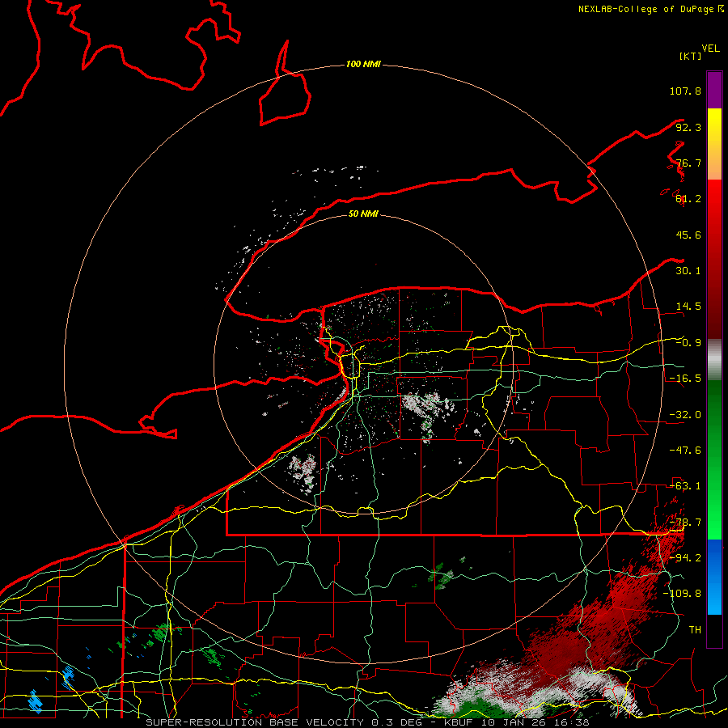Viewport: 728px width, 728px height.
Task: Pick the purple segment atop the velocity color bar
Action: [x=714, y=90]
